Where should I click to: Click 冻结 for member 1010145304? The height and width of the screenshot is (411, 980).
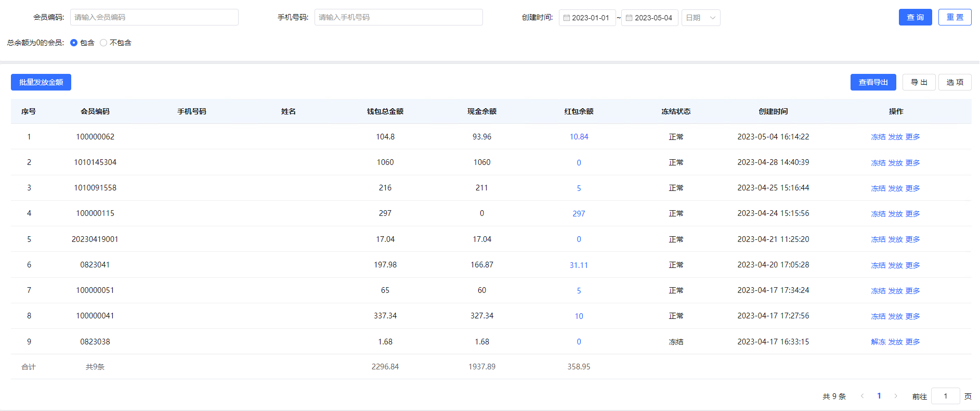click(x=878, y=163)
